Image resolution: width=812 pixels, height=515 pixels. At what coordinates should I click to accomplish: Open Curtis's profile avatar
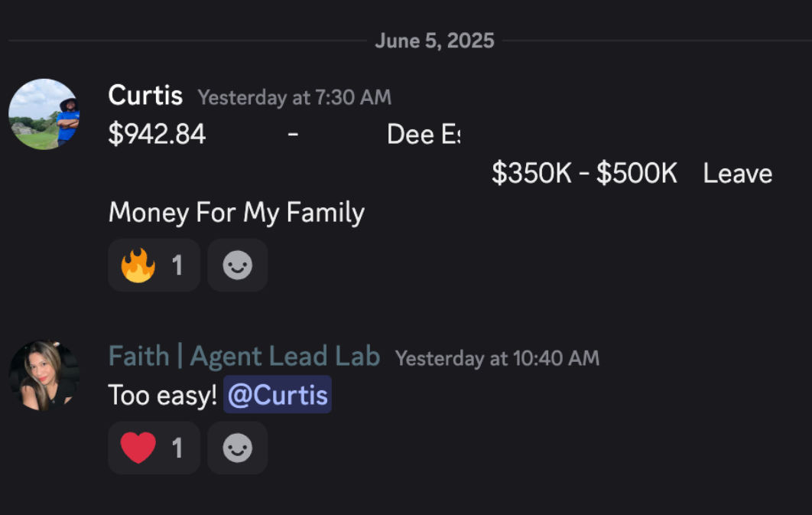click(x=44, y=115)
